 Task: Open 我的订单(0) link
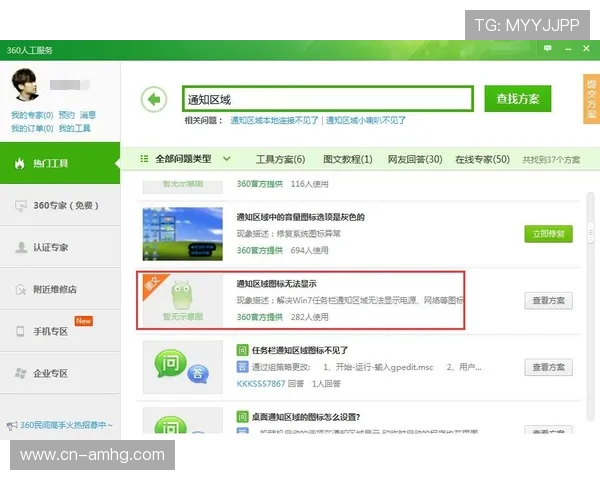pos(32,128)
